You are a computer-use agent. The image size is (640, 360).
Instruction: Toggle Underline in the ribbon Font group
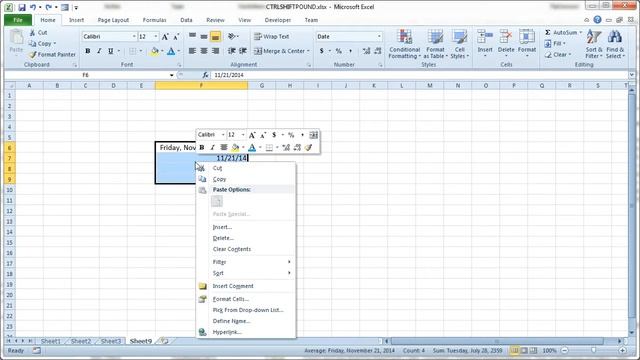point(110,51)
